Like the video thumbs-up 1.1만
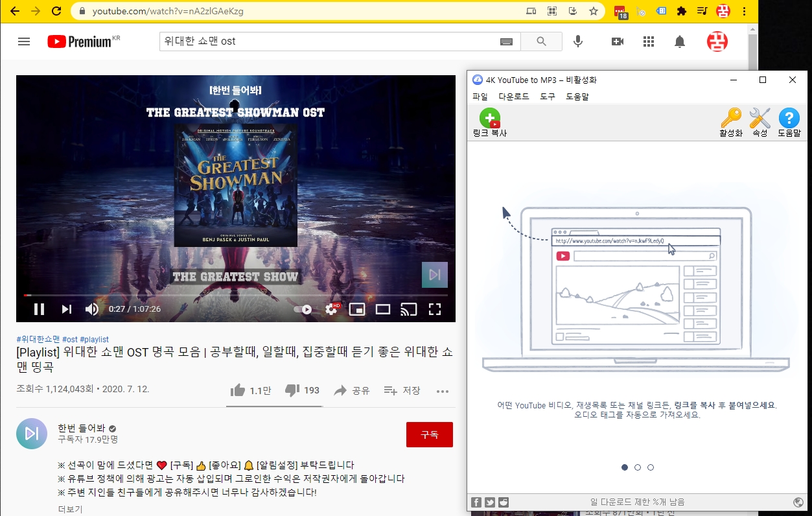812x516 pixels. coord(251,390)
